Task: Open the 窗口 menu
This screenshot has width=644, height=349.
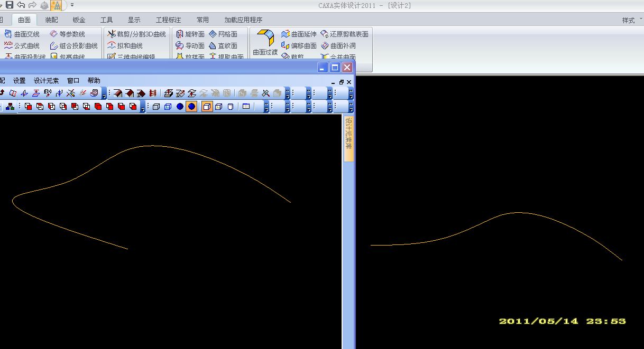Action: click(x=73, y=81)
